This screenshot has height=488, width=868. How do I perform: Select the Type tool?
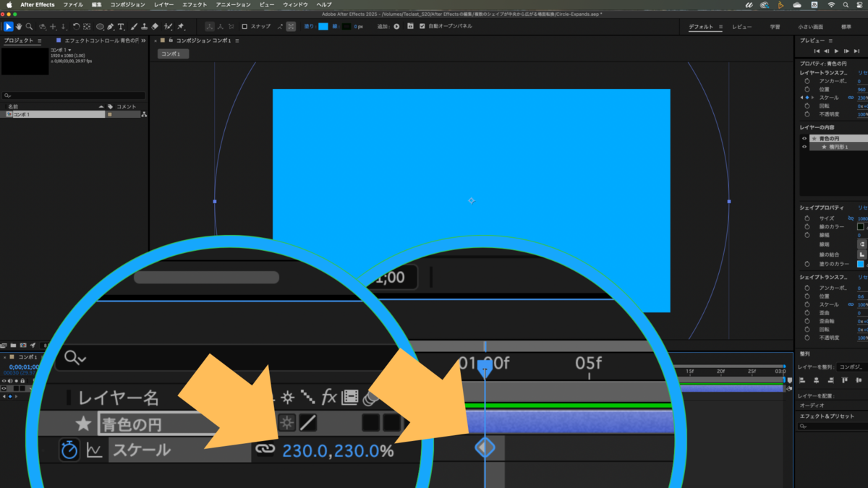(121, 27)
